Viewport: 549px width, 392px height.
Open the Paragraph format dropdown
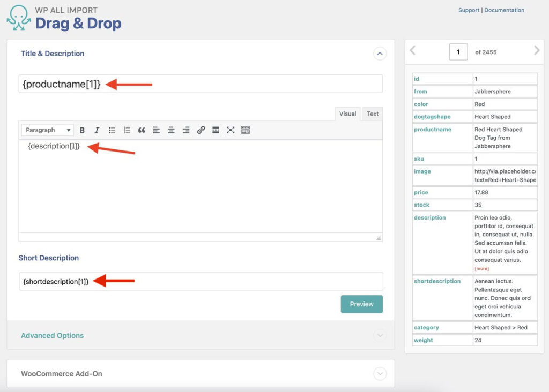click(x=47, y=130)
